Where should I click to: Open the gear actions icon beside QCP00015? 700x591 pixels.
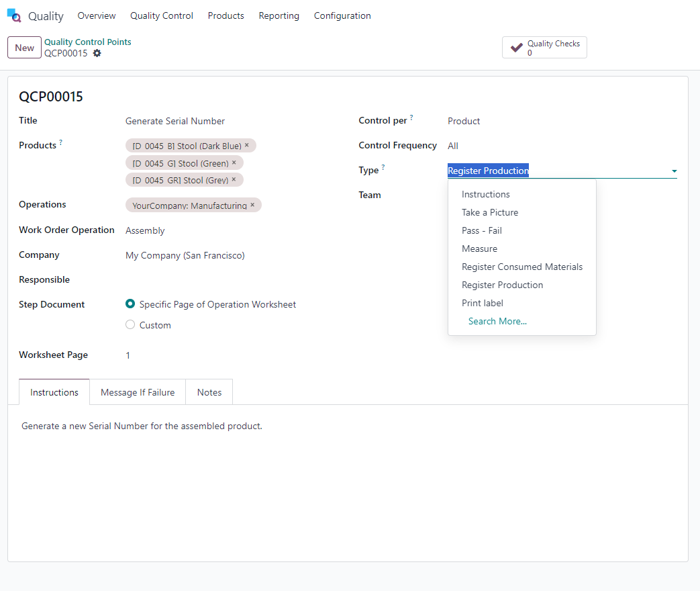[x=97, y=53]
